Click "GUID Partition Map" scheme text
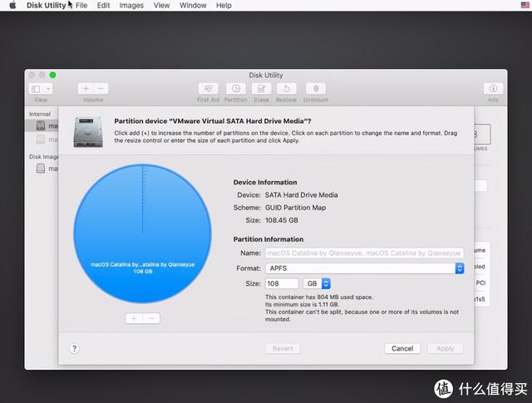Image resolution: width=532 pixels, height=403 pixels. [x=296, y=208]
